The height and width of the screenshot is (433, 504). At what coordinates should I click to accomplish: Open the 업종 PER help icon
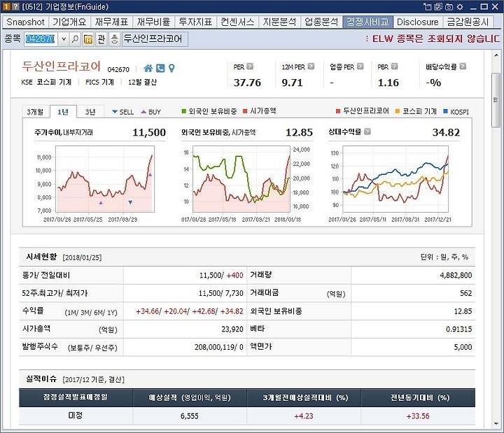point(360,66)
